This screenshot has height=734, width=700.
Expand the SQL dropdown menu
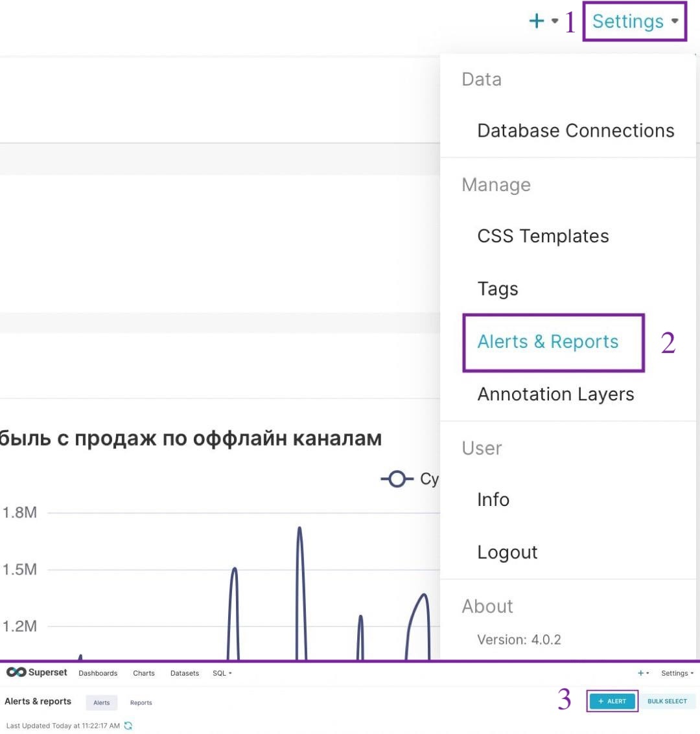[222, 673]
